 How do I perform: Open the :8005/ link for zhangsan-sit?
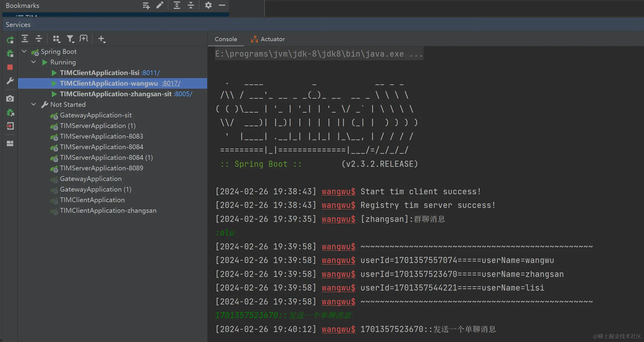coord(183,94)
